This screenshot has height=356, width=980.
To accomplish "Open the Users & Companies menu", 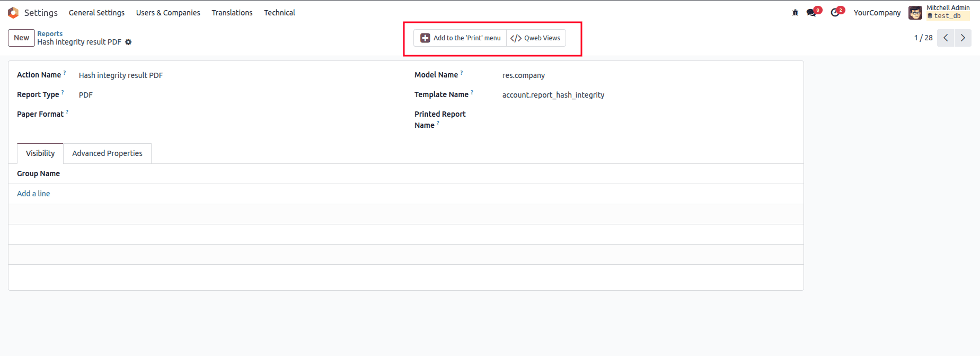I will click(168, 13).
